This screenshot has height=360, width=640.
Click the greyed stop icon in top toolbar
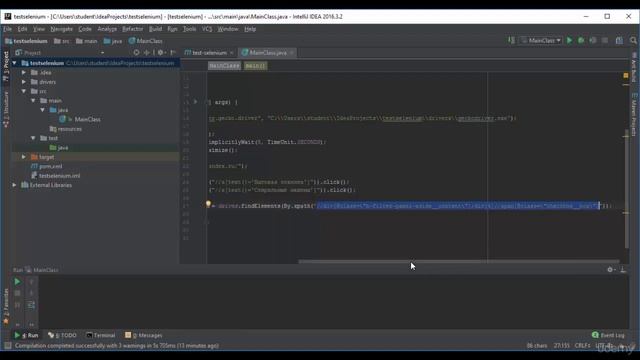[x=604, y=40]
